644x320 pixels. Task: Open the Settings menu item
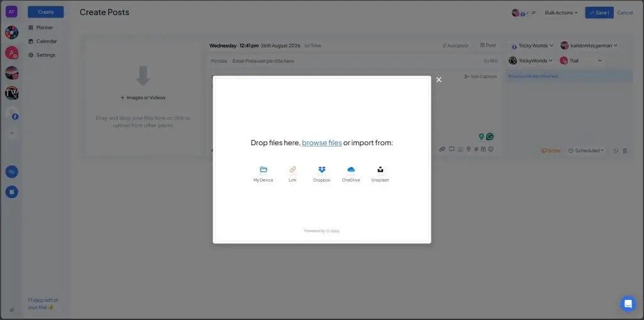point(42,55)
